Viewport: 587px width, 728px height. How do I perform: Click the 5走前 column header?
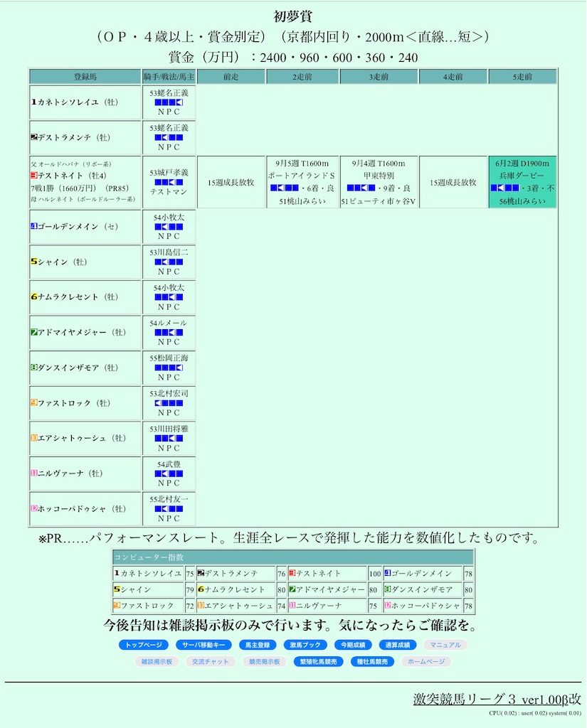tap(522, 77)
